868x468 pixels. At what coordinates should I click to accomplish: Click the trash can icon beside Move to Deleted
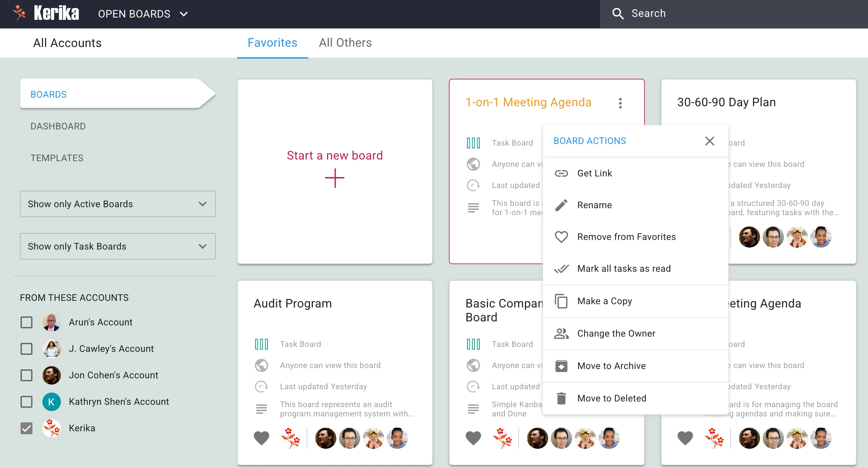[561, 398]
